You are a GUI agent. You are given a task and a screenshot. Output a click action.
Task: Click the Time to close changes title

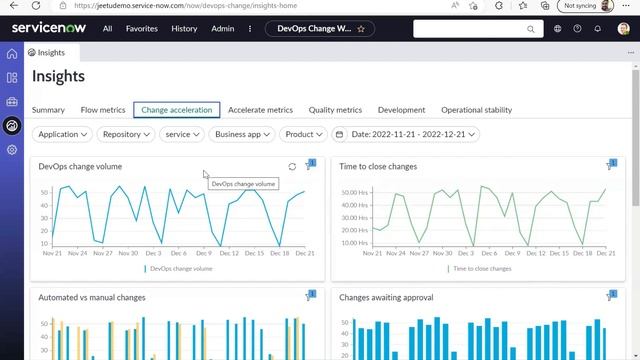(x=378, y=167)
